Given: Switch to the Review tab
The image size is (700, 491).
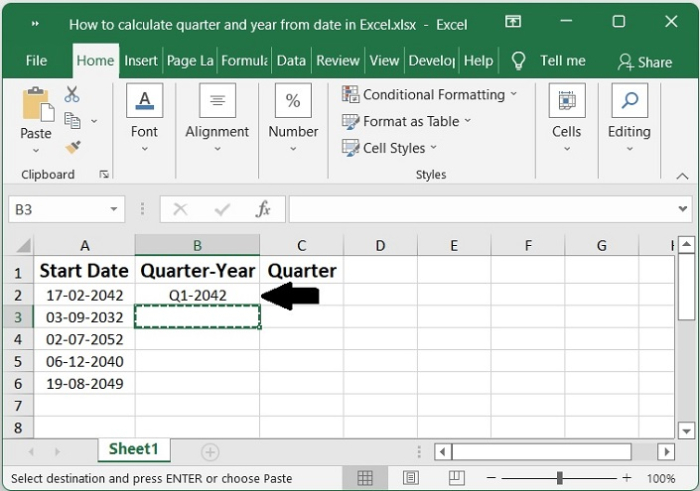Looking at the screenshot, I should pos(338,60).
